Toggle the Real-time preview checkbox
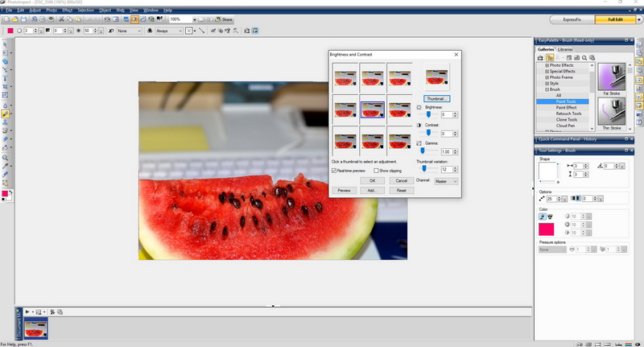Viewport: 644px width, 347px height. click(x=335, y=171)
